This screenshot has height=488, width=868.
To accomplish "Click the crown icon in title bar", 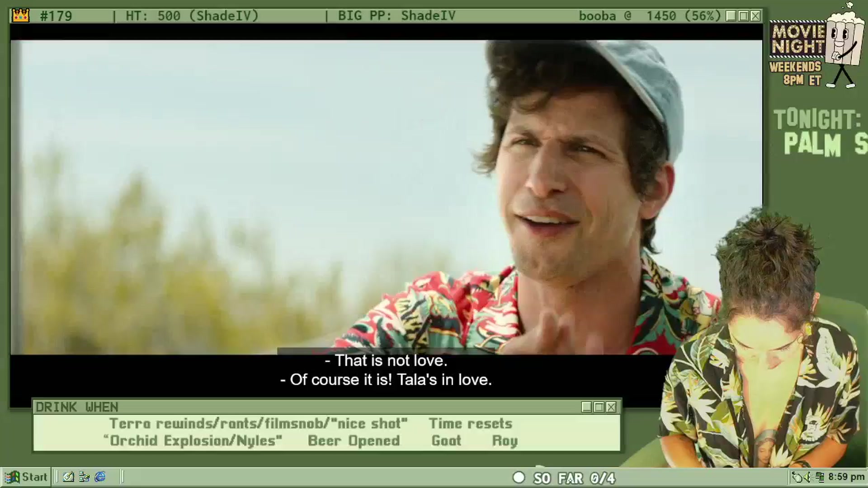I will [x=21, y=16].
